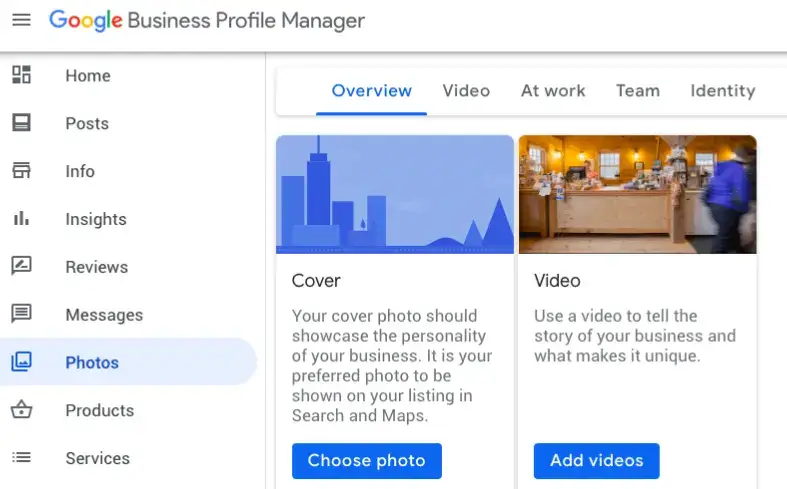787x489 pixels.
Task: Click the Photos gallery icon
Action: [21, 362]
